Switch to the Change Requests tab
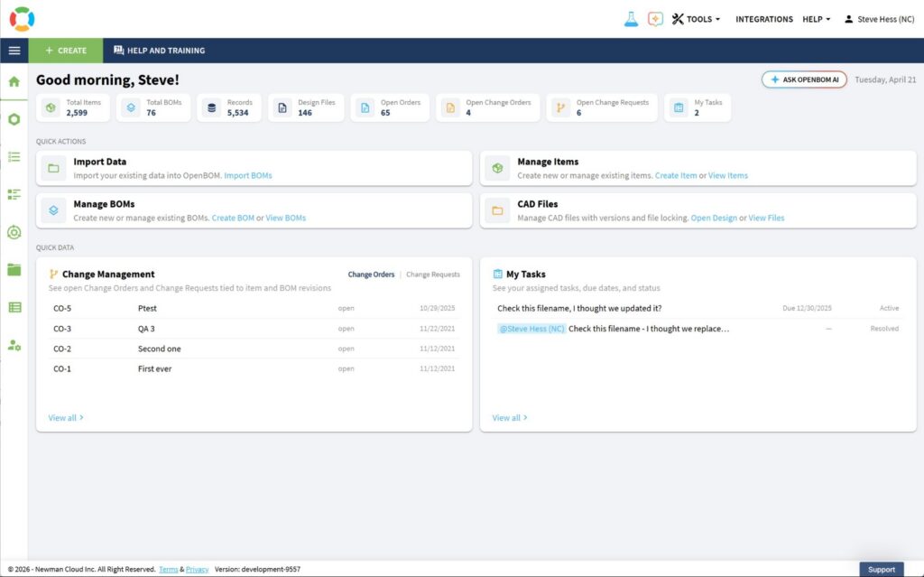Viewport: 924px width, 577px height. [x=432, y=275]
